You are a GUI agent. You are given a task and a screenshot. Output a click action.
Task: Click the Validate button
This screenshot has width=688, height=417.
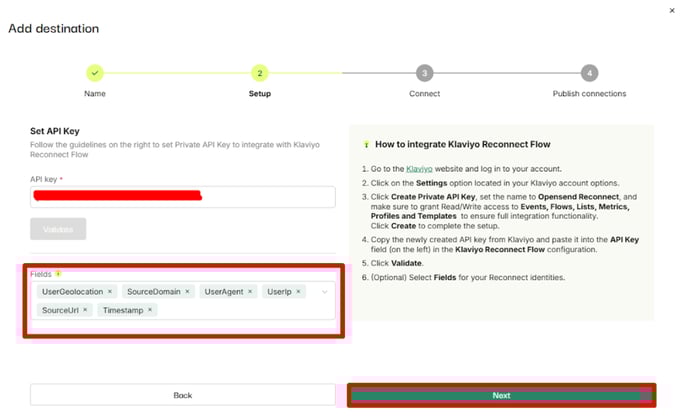coord(58,229)
